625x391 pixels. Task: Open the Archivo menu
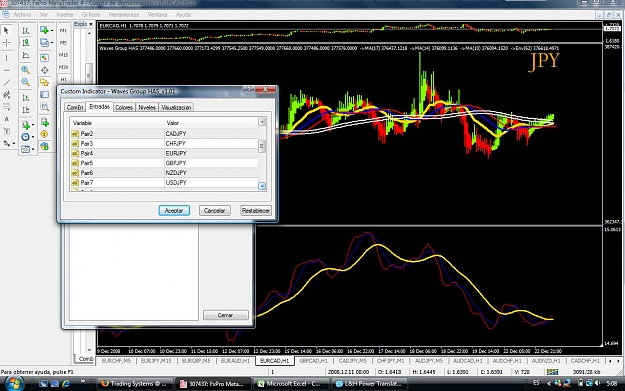(22, 15)
